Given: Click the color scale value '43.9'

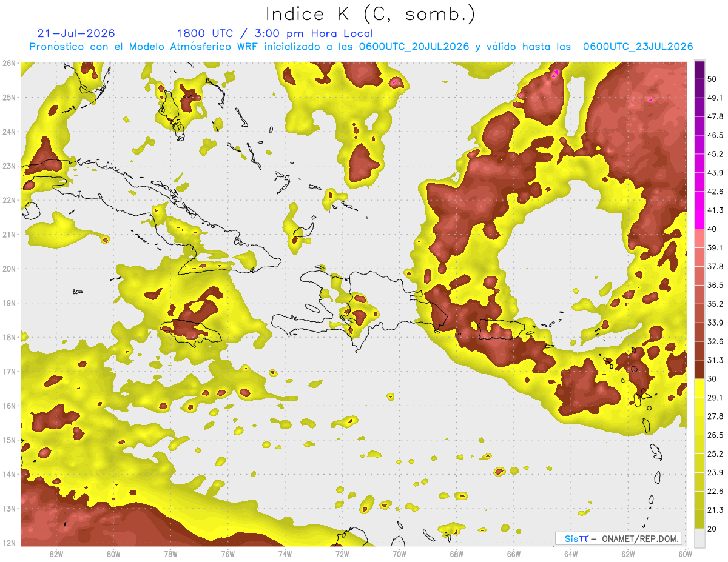Looking at the screenshot, I should (715, 173).
